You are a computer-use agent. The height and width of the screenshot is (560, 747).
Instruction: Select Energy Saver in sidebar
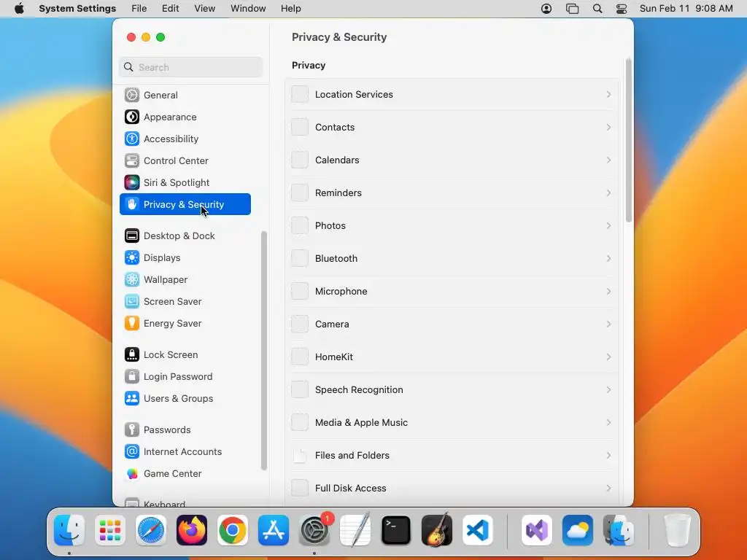pyautogui.click(x=185, y=323)
